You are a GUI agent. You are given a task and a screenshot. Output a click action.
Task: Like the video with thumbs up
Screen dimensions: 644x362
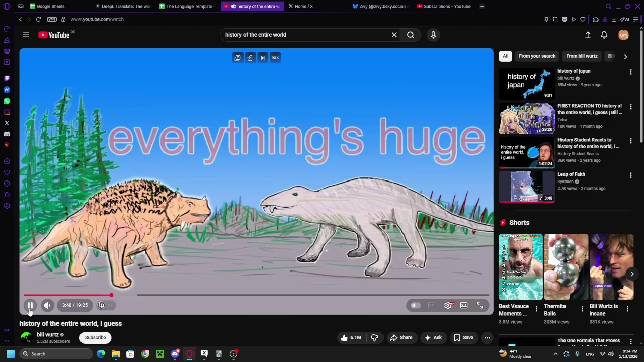tap(351, 338)
